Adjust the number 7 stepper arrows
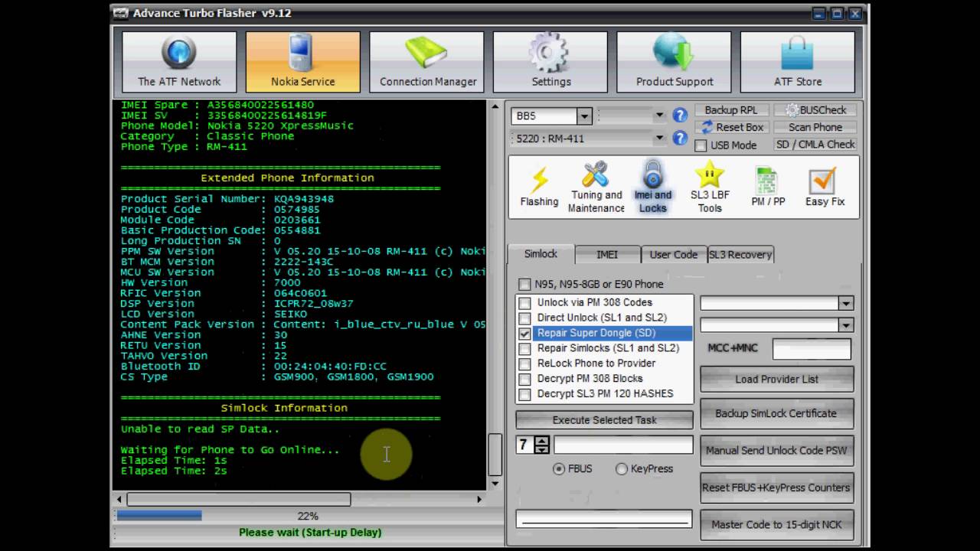The image size is (980, 551). (x=542, y=445)
